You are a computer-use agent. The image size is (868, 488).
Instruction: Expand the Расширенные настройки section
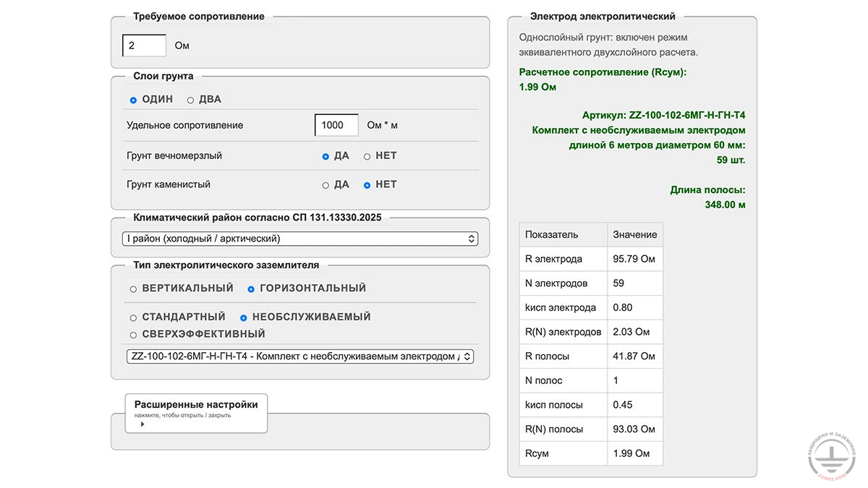[x=196, y=414]
